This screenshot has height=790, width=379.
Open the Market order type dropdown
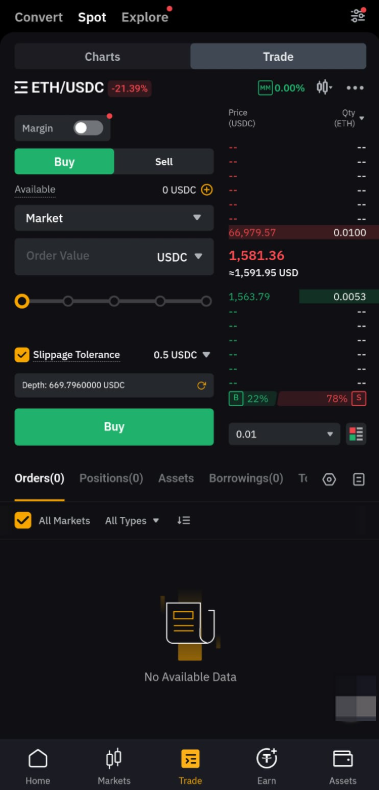click(x=114, y=218)
